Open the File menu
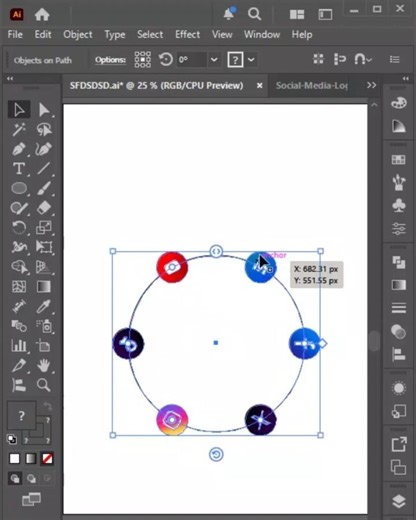Screen dimensions: 416x520 coord(15,34)
